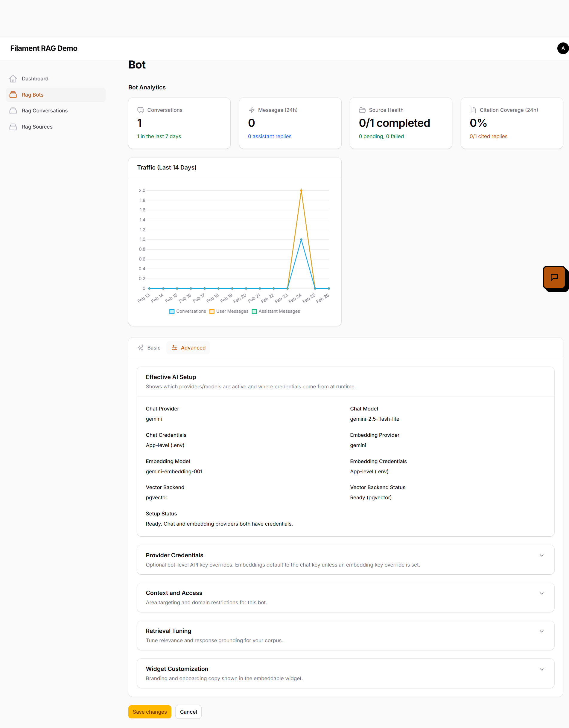Select the Rag Bots archive icon

click(x=13, y=95)
